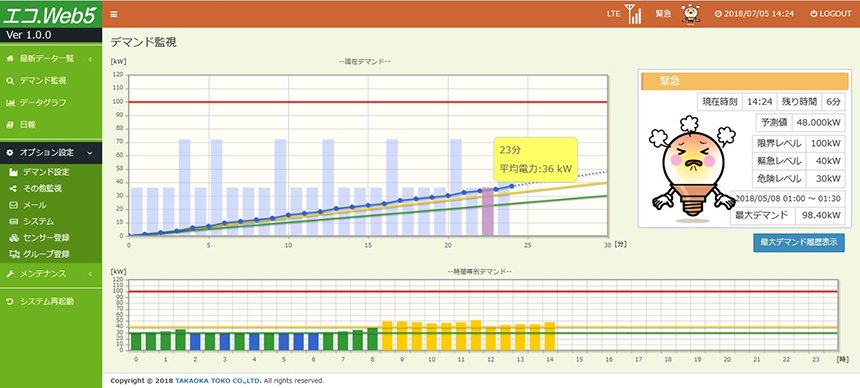
Task: Click the group icon beside グループ登録
Action: click(x=14, y=255)
